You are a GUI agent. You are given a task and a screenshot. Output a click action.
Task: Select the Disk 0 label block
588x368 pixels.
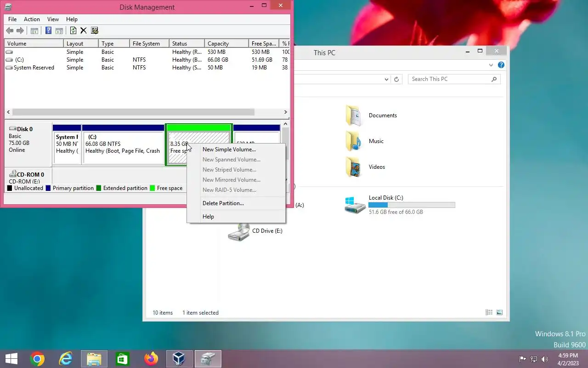[x=28, y=144]
